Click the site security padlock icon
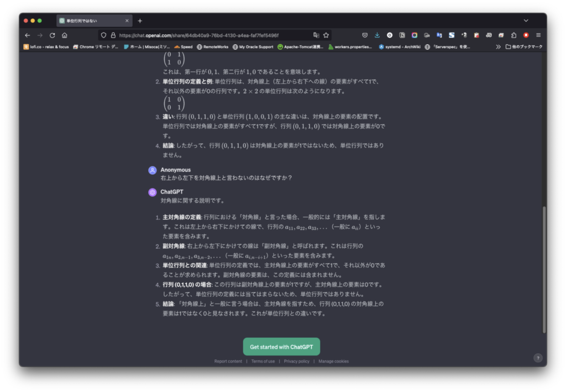This screenshot has height=392, width=566. click(113, 35)
